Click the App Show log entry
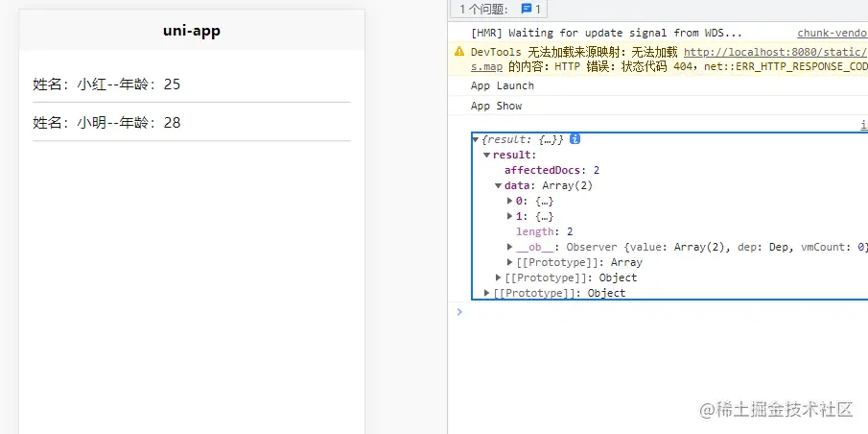 496,106
